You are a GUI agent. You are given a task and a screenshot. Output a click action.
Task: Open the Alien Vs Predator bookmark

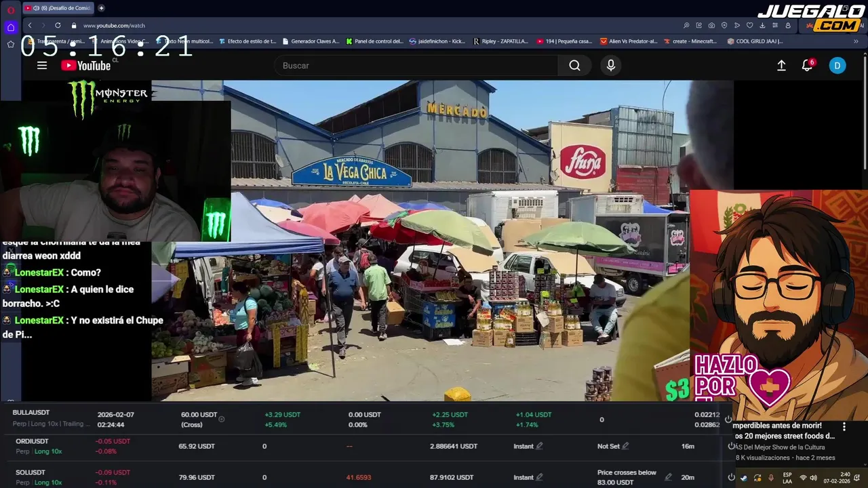click(x=629, y=41)
